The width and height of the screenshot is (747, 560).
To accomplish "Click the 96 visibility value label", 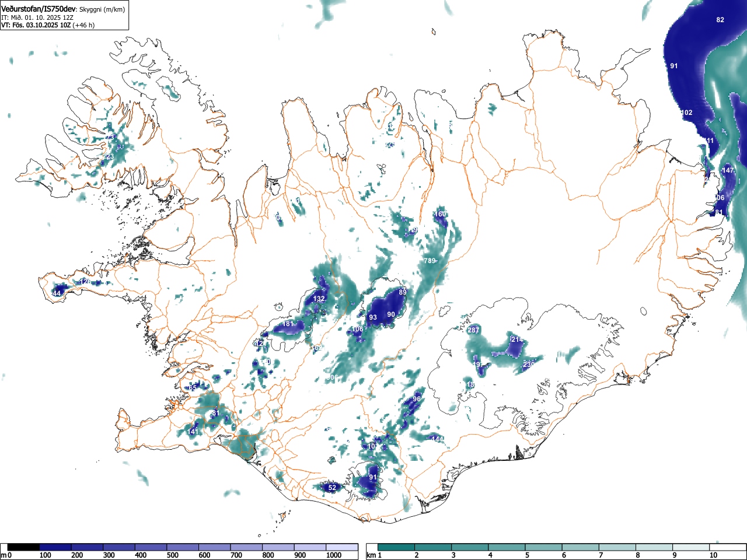I will [417, 399].
